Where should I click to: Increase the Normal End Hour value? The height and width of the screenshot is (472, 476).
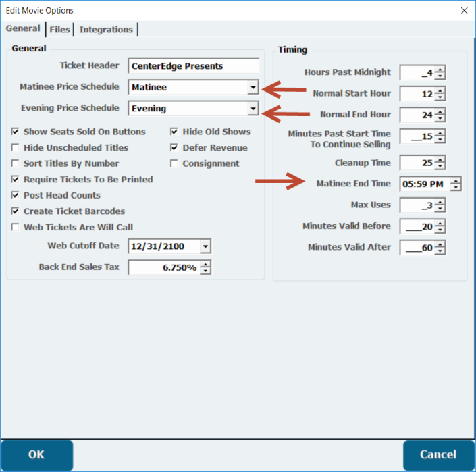pos(440,111)
